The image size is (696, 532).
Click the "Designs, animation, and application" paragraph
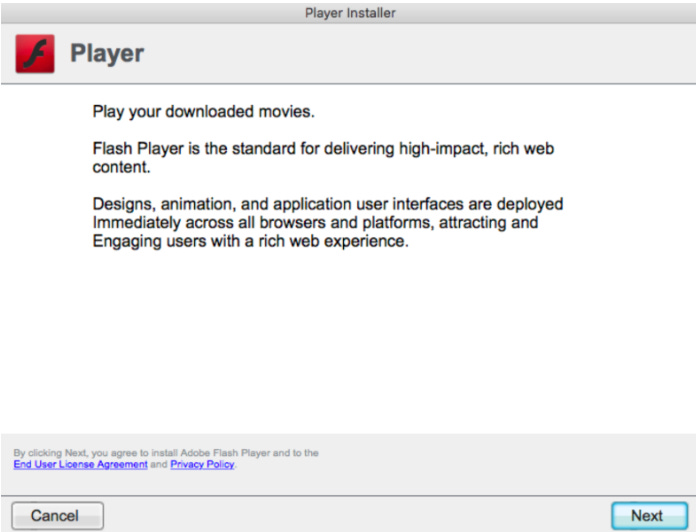point(328,223)
